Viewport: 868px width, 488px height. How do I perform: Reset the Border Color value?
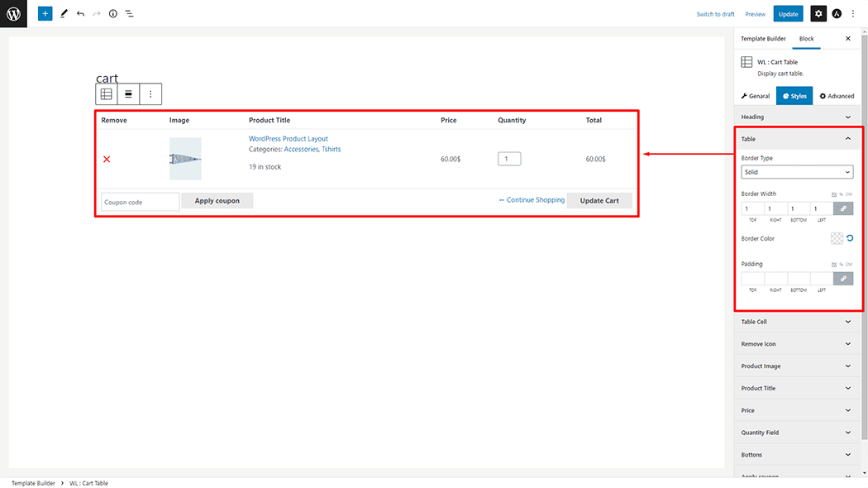click(850, 238)
